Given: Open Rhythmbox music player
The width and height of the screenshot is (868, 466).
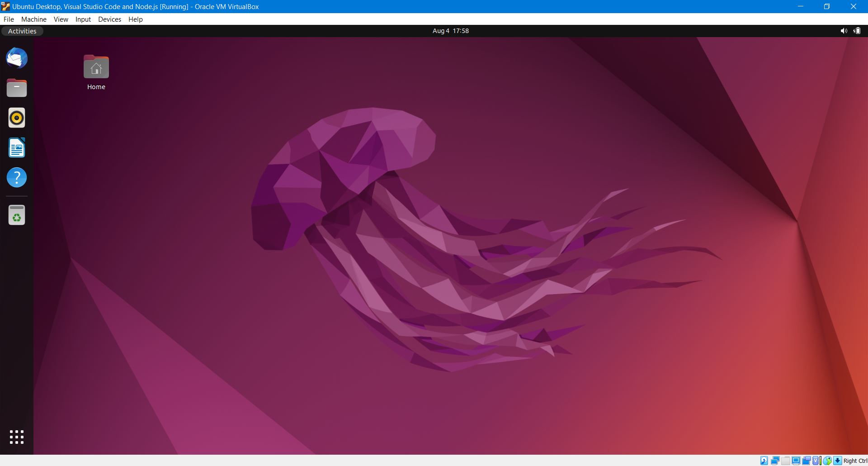Looking at the screenshot, I should [x=17, y=118].
